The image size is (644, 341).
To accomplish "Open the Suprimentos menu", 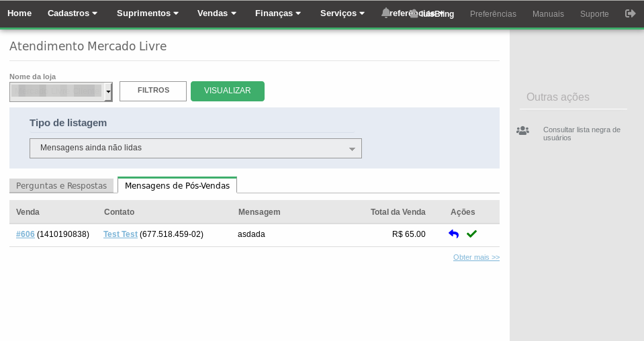I will (x=148, y=13).
